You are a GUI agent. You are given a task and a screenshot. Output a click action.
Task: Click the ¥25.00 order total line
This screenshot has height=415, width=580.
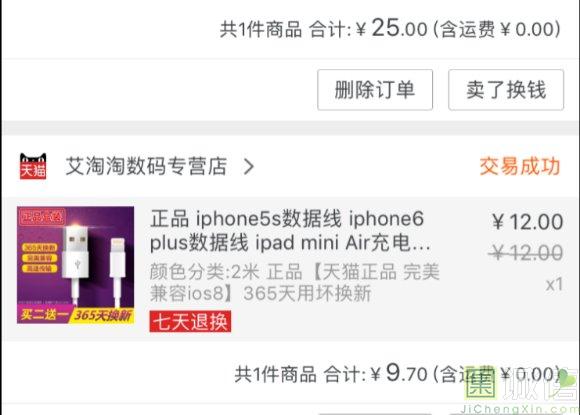pyautogui.click(x=390, y=28)
